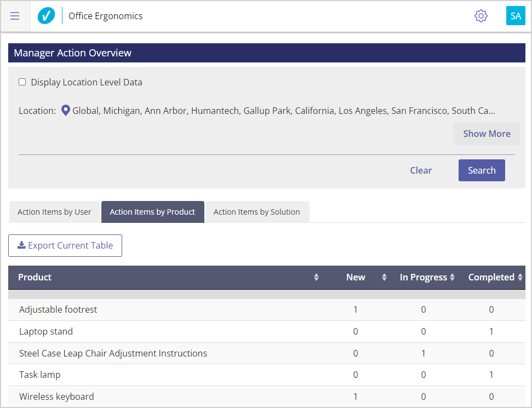Select the Task lamp product row
Image resolution: width=532 pixels, height=408 pixels.
coord(267,375)
